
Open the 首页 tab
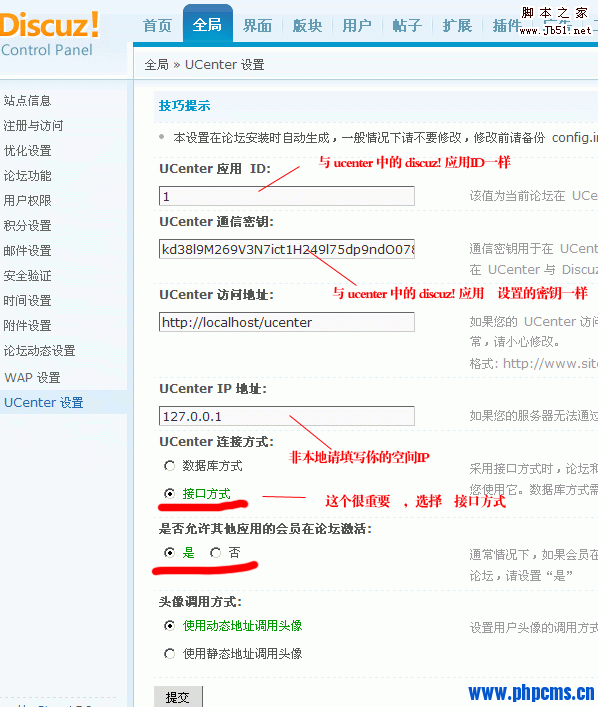157,25
